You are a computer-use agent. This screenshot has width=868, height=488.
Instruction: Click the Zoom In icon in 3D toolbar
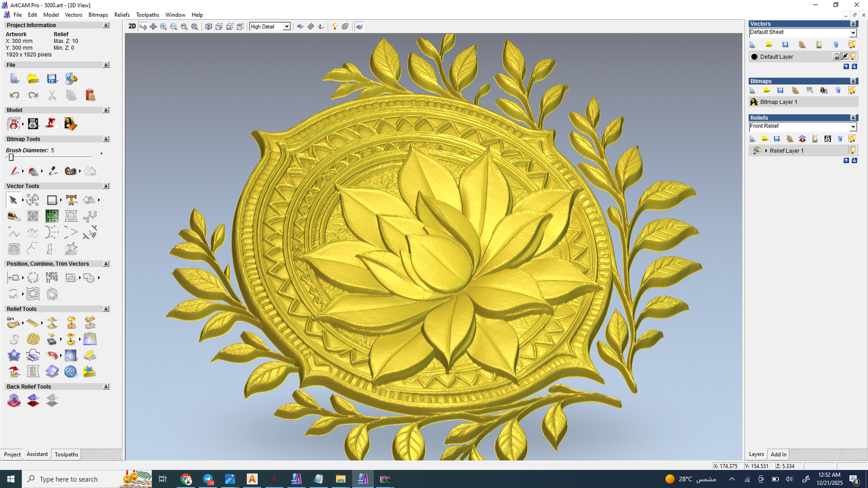pyautogui.click(x=163, y=27)
